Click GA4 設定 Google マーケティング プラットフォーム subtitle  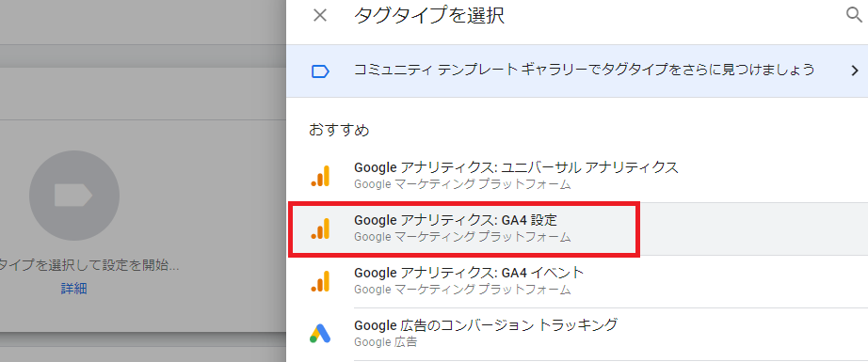pos(462,238)
